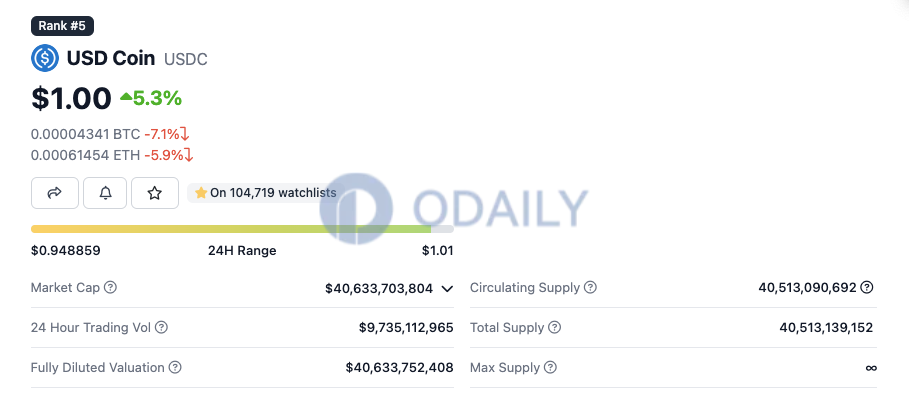Click the USD Coin logo icon
Screen dimensions: 909x419
tap(45, 58)
